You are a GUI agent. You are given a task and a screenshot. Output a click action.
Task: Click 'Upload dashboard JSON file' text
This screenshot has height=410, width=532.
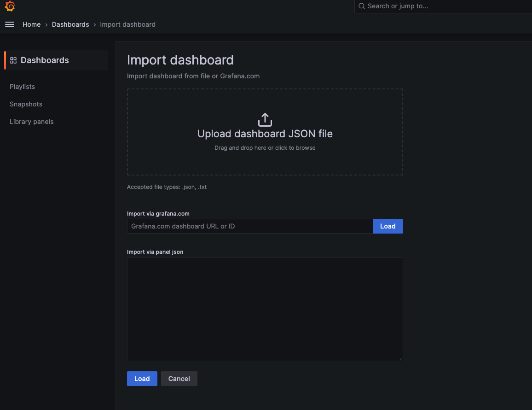point(265,134)
